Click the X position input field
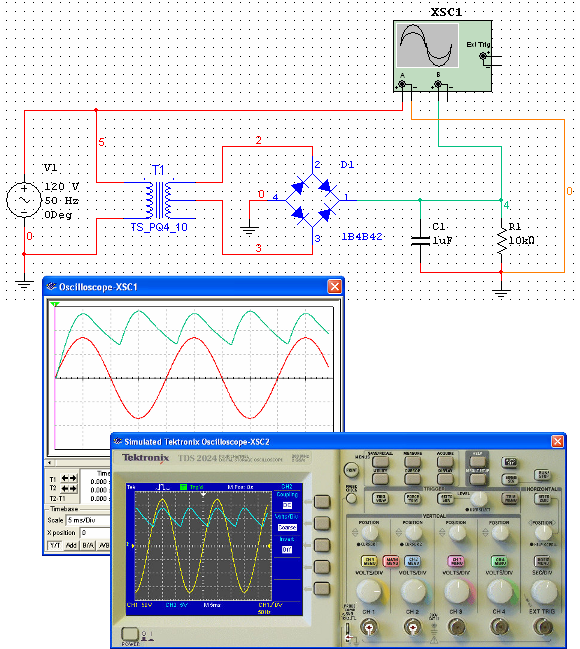580x649 pixels. coord(96,532)
